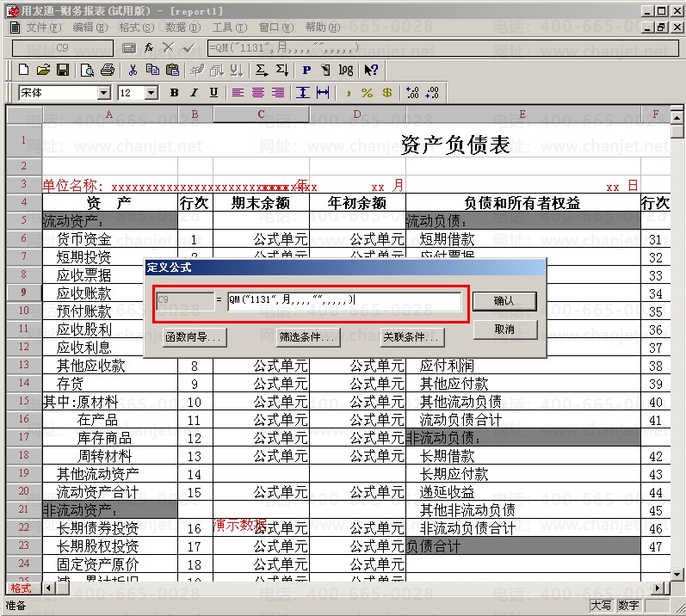Click the keyboard icon next to cell reference
The image size is (686, 616).
tap(128, 48)
